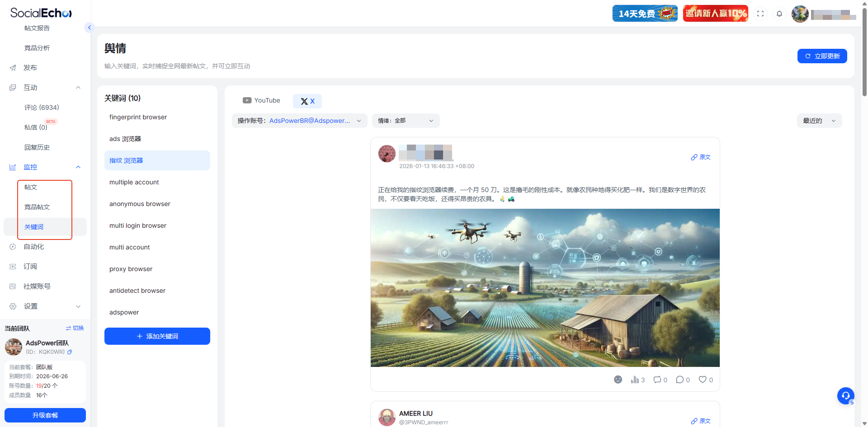Image resolution: width=868 pixels, height=427 pixels.
Task: Click the 自动化 (Automation) sidebar icon
Action: (x=12, y=247)
